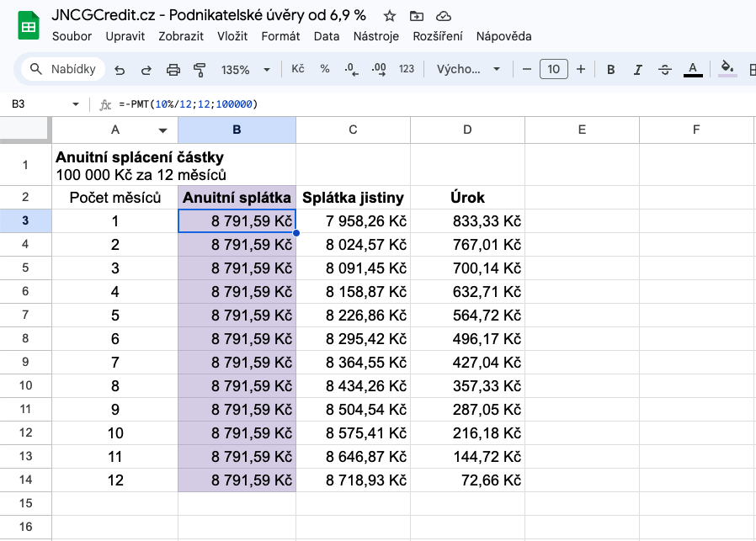Open the fill color picker
This screenshot has width=756, height=541.
pyautogui.click(x=727, y=69)
